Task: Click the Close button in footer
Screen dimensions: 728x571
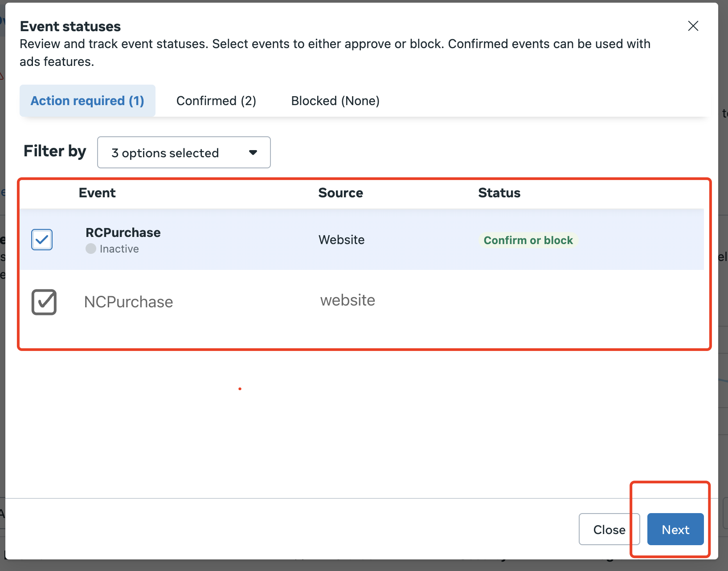Action: 609,529
